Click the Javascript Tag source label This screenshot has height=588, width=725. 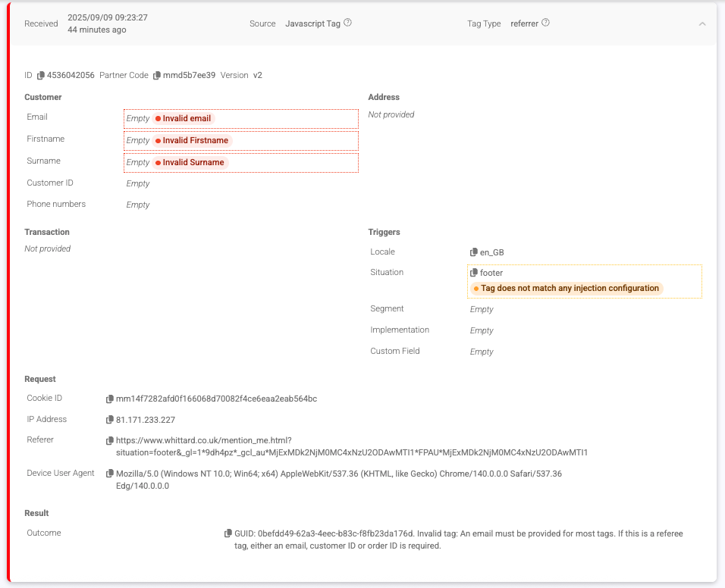tap(312, 23)
